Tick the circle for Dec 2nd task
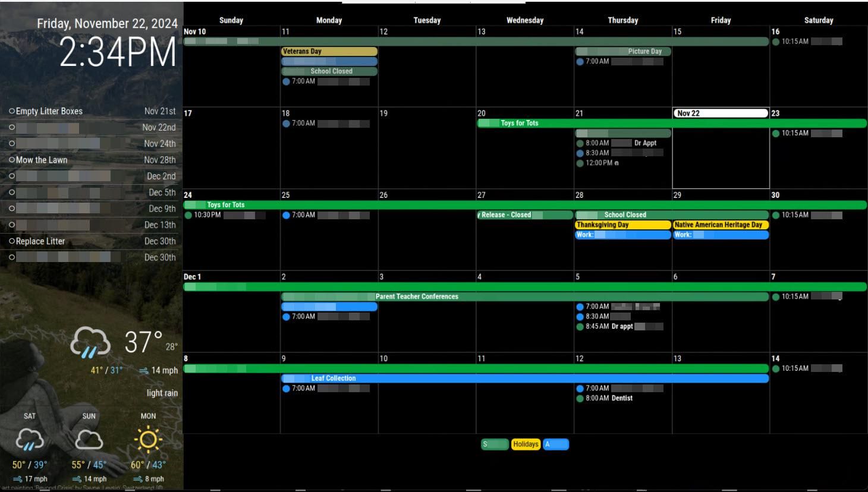This screenshot has height=492, width=868. coord(11,176)
